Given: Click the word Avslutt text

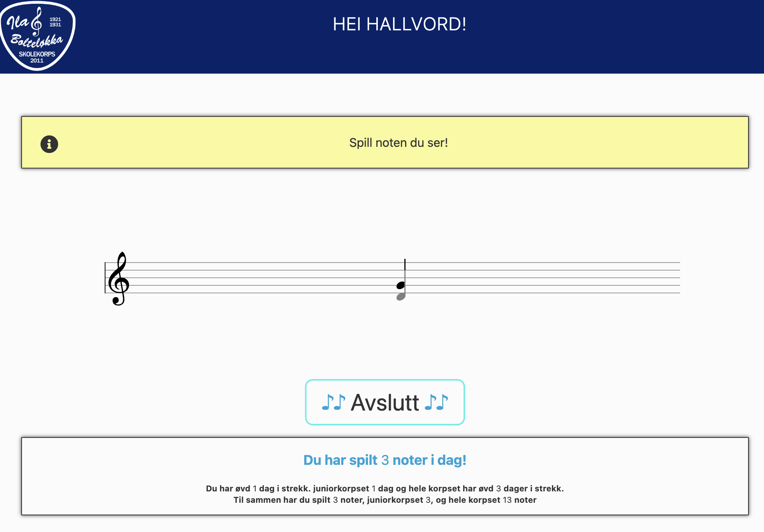Looking at the screenshot, I should (385, 403).
